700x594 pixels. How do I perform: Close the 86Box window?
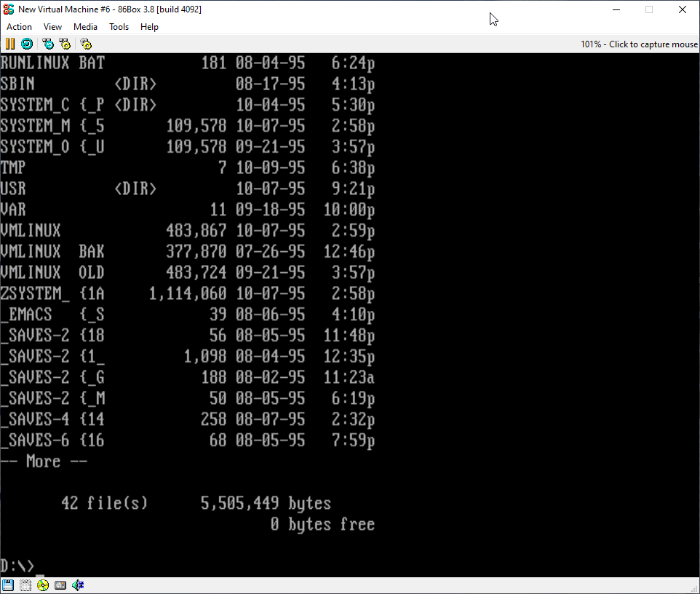(682, 9)
